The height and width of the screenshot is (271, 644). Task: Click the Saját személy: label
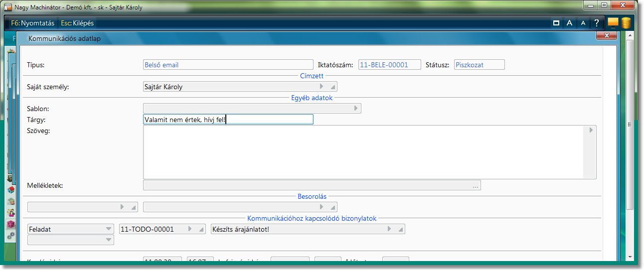pyautogui.click(x=48, y=87)
